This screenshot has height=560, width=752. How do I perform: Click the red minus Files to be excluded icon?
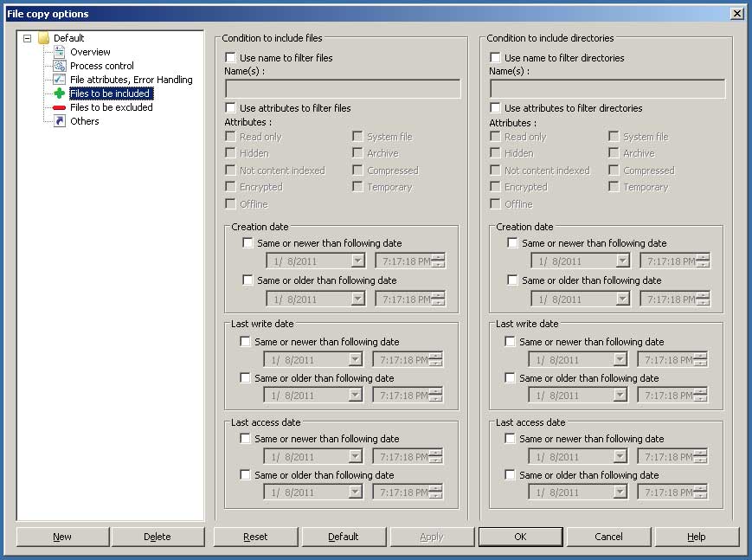(x=59, y=107)
